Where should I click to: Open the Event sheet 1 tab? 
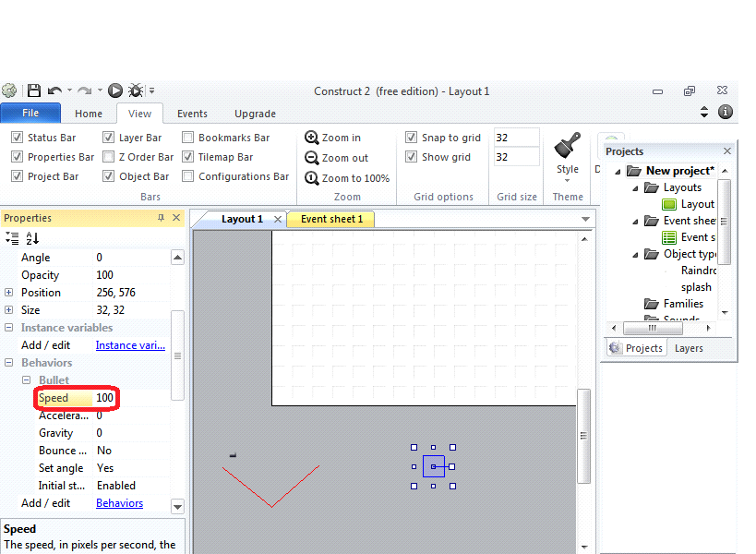[332, 220]
